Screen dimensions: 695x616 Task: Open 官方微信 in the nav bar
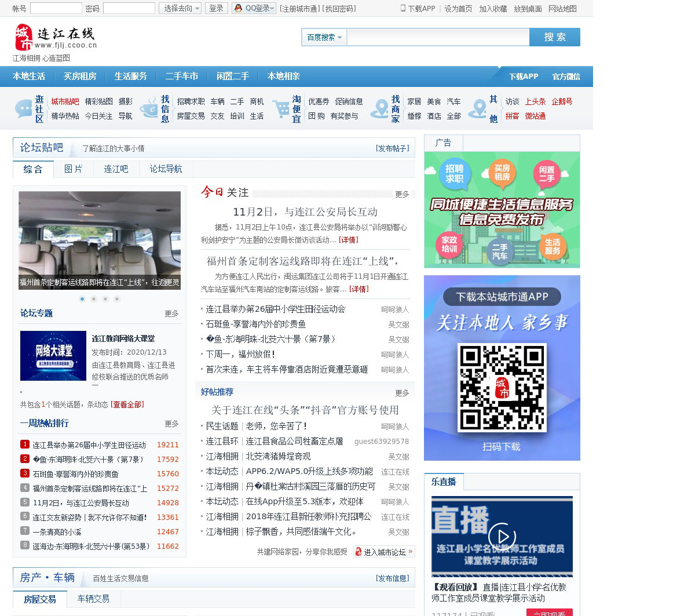click(566, 76)
